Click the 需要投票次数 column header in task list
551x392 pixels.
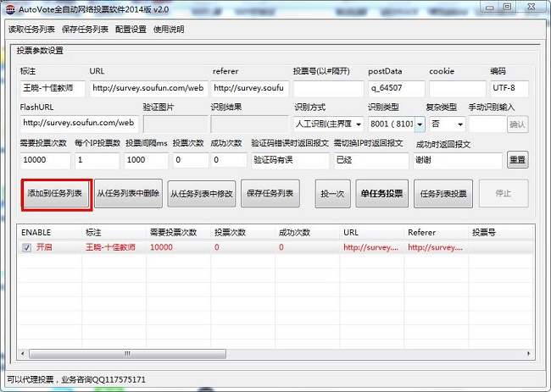click(x=178, y=232)
